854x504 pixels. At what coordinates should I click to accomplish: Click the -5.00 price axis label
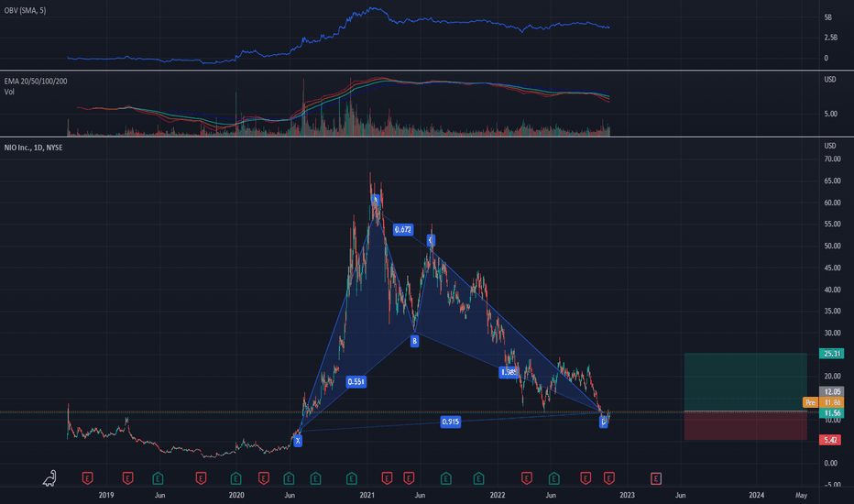pos(832,485)
